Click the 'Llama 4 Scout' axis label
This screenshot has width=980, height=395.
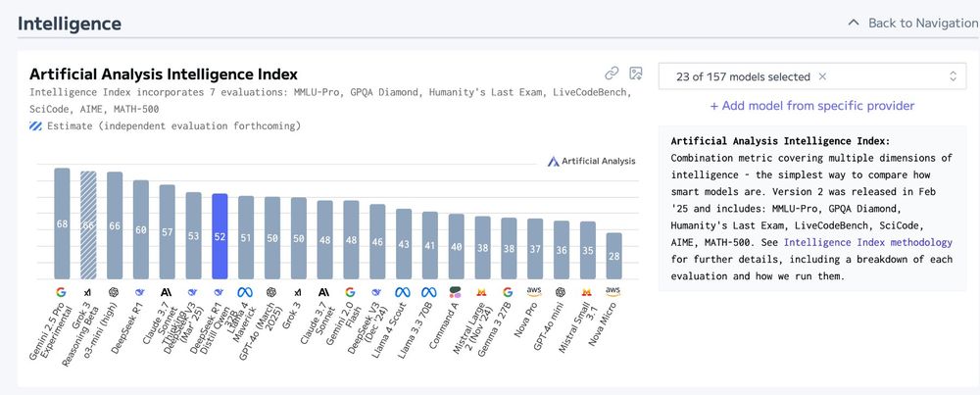tap(391, 329)
